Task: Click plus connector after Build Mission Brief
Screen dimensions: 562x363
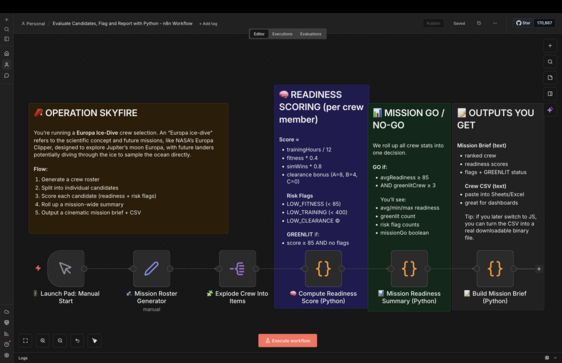Action: [x=539, y=269]
